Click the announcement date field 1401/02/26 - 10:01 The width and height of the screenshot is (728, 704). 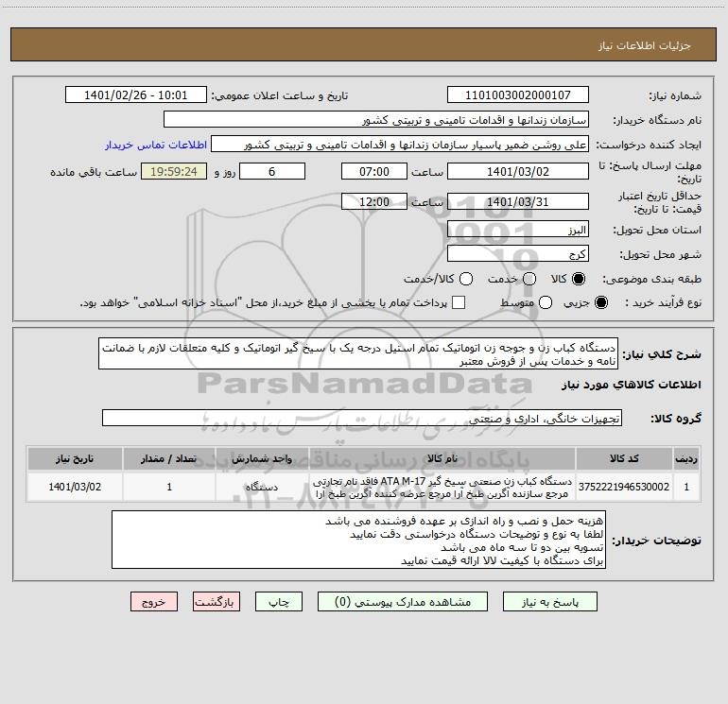point(136,94)
